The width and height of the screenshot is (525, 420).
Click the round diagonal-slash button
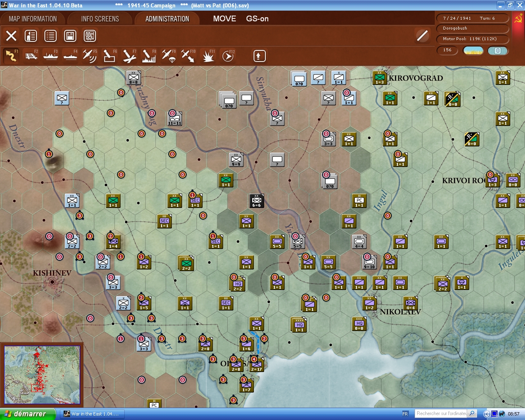[422, 36]
